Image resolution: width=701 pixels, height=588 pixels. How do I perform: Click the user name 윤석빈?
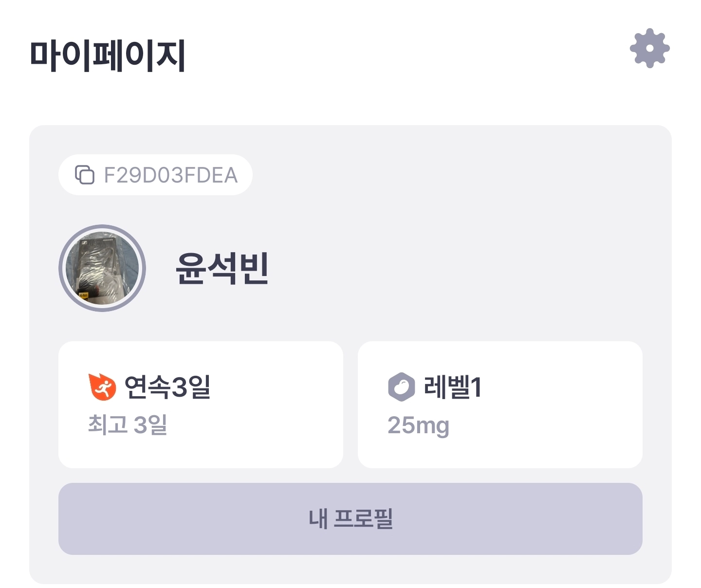point(222,268)
